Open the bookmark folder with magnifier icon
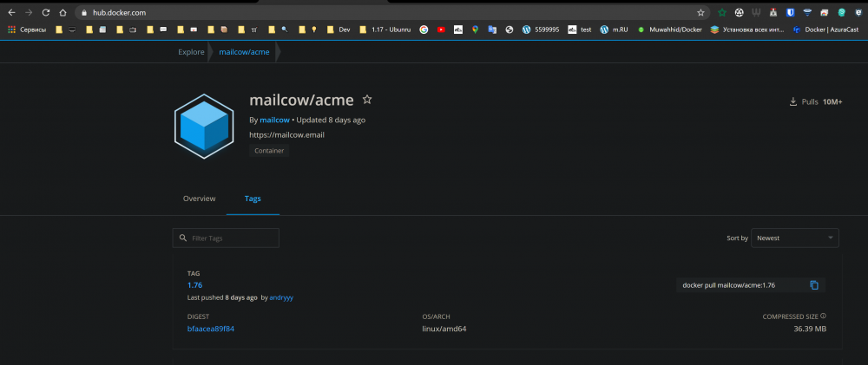 pyautogui.click(x=278, y=29)
